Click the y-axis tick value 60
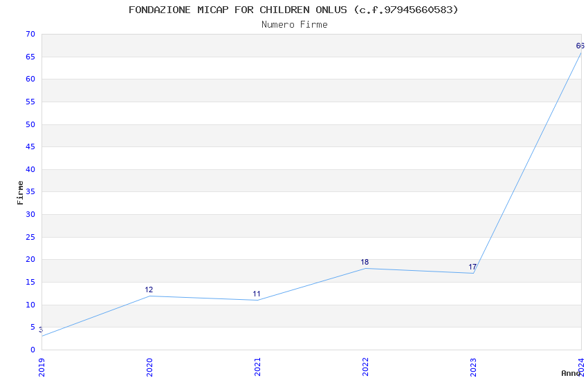The height and width of the screenshot is (380, 588). 30,79
